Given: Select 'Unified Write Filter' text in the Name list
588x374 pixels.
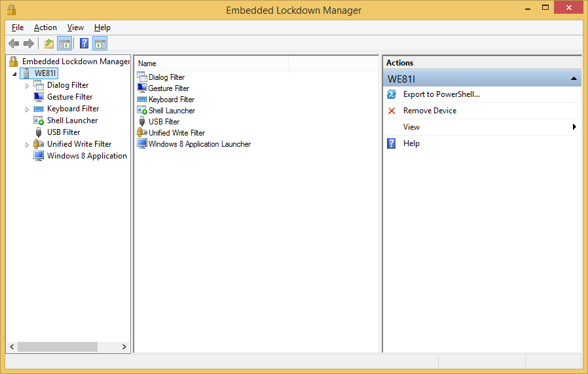Looking at the screenshot, I should [x=177, y=133].
